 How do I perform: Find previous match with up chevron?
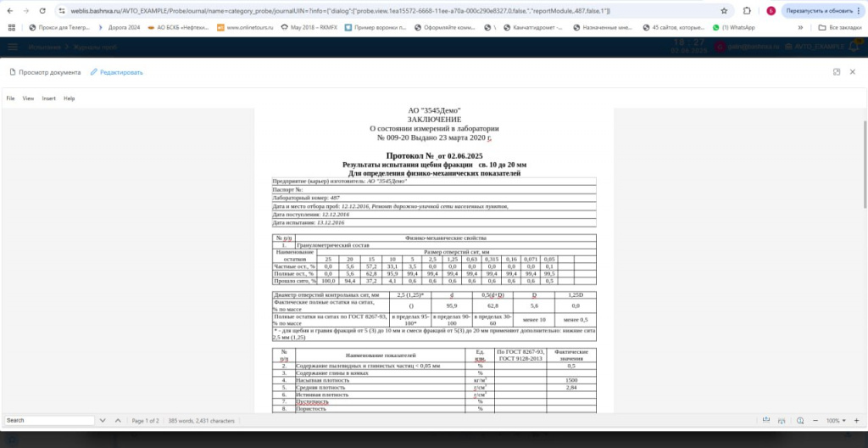tap(118, 421)
